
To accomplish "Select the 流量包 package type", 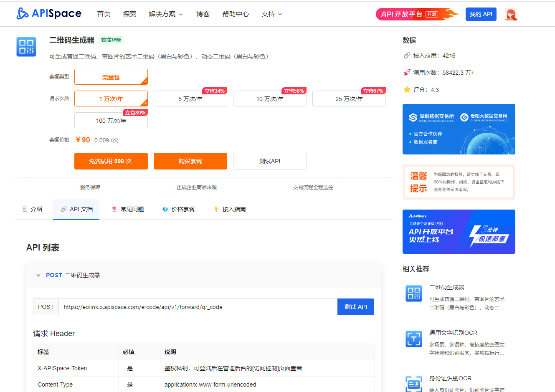I will click(111, 77).
